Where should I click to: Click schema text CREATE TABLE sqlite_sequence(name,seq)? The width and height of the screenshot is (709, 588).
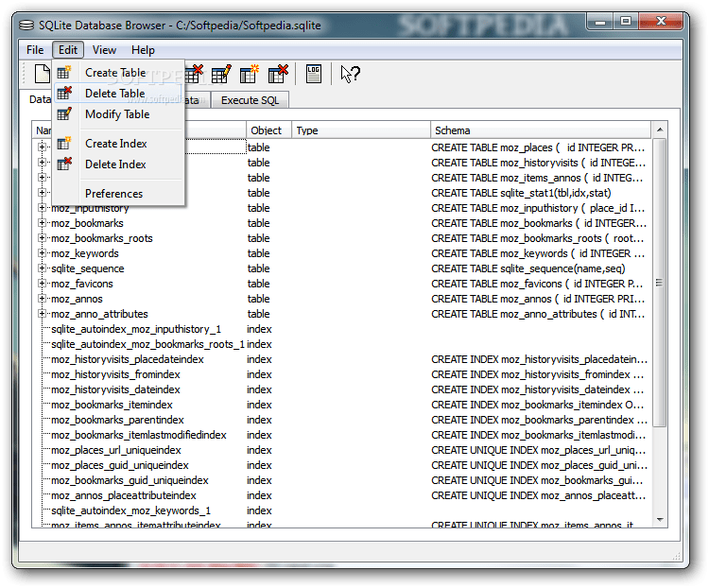point(528,268)
